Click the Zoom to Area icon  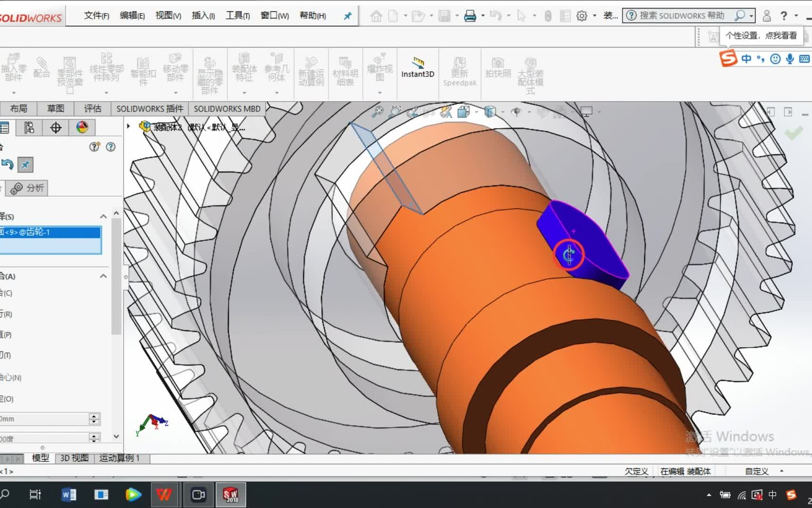(395, 111)
